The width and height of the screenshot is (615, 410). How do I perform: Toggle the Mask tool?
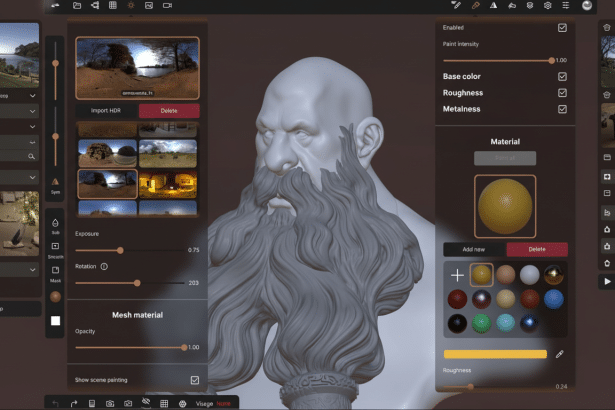click(55, 273)
